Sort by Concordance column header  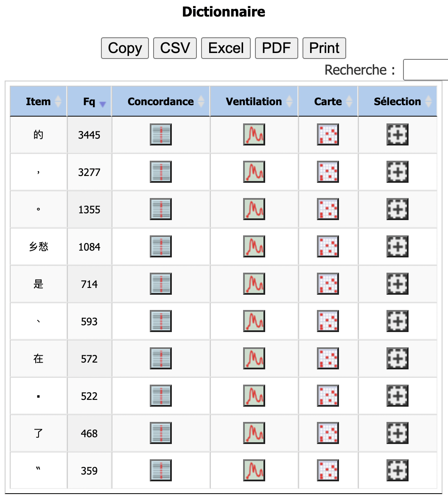coord(161,102)
